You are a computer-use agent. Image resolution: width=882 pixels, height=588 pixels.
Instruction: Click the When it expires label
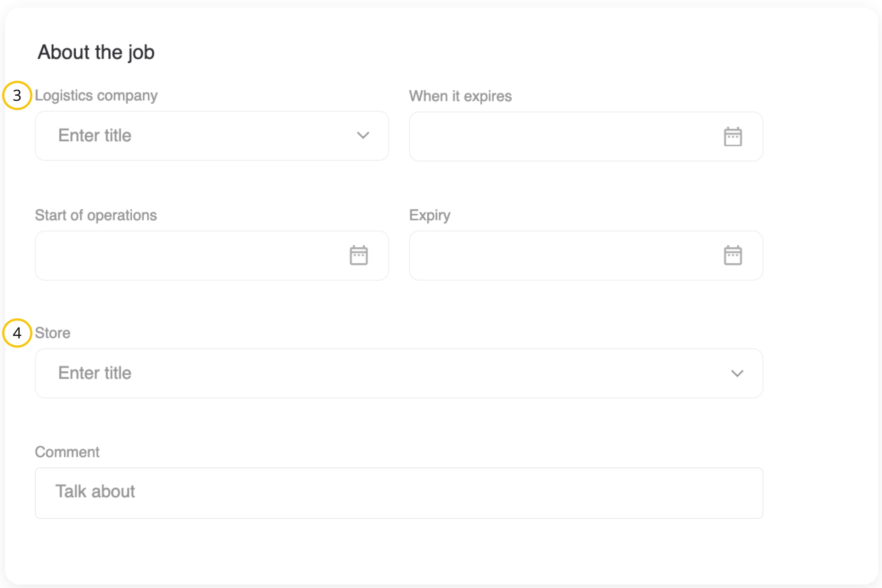[x=460, y=96]
